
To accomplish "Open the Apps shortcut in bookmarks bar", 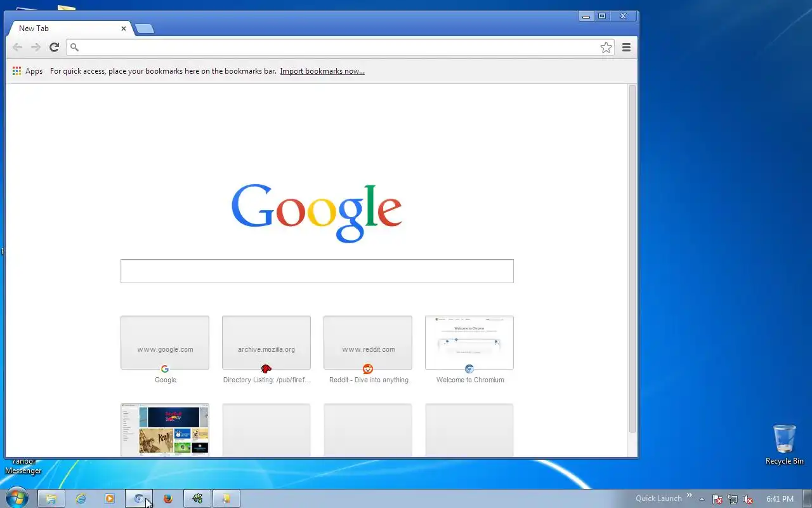I will point(27,71).
